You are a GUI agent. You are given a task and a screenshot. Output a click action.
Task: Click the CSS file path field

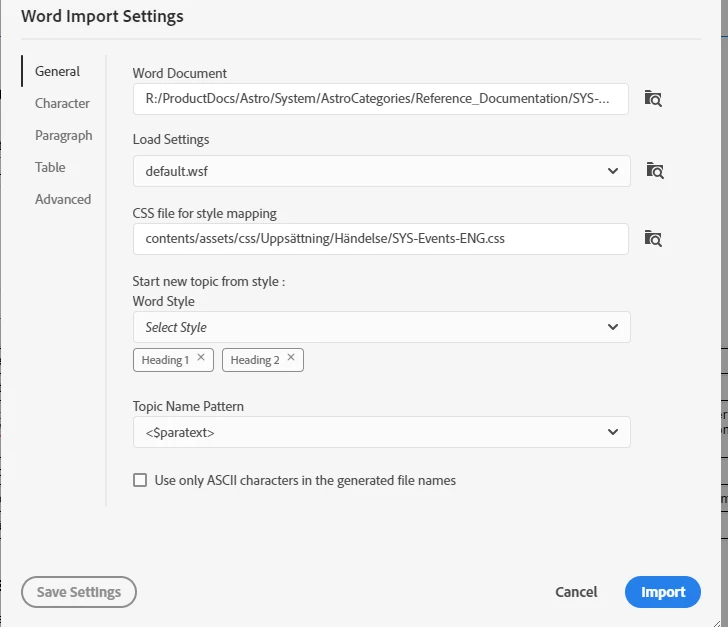(x=380, y=238)
